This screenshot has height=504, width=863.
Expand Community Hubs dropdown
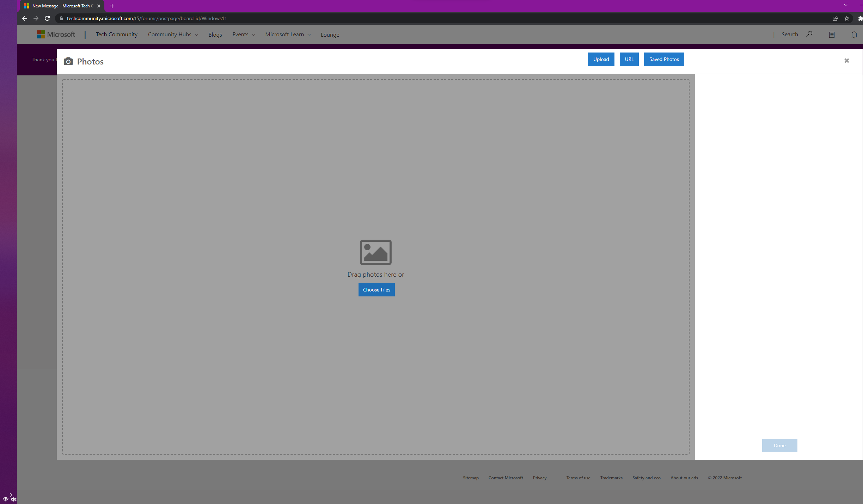173,35
